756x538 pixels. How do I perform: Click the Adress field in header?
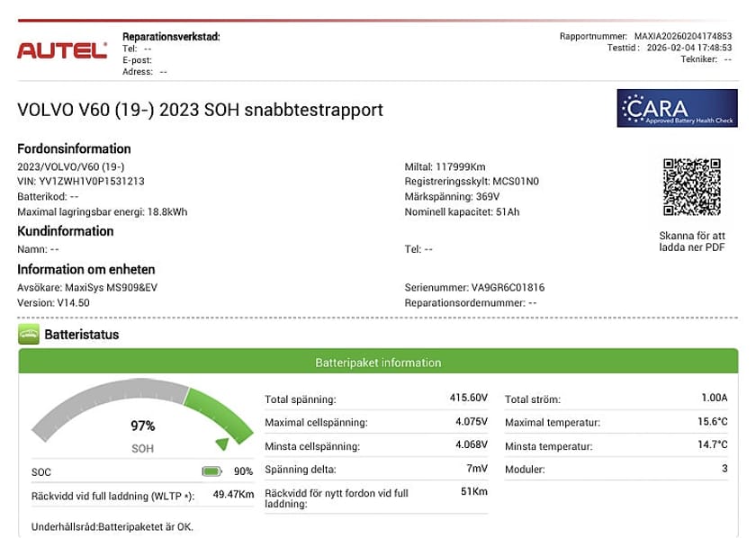click(145, 72)
